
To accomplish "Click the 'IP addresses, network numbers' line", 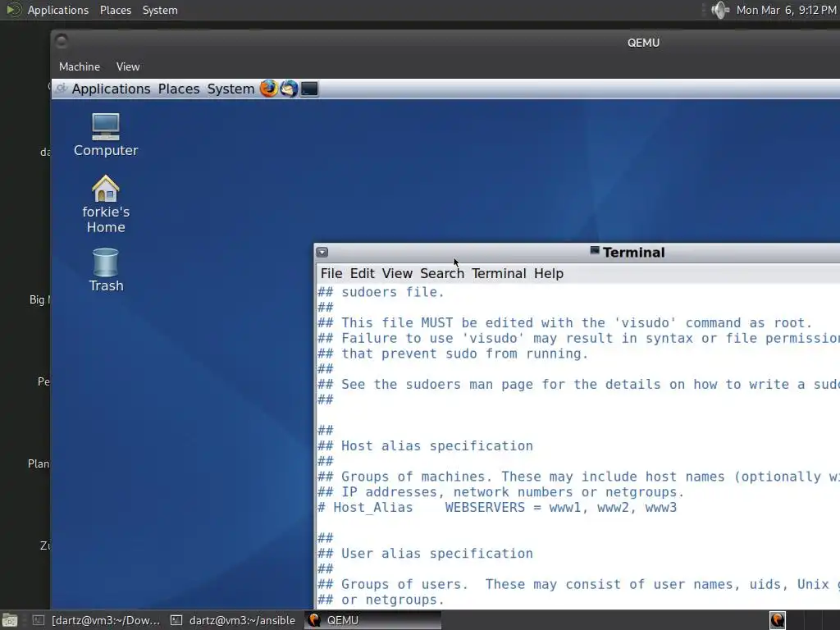I will (501, 492).
